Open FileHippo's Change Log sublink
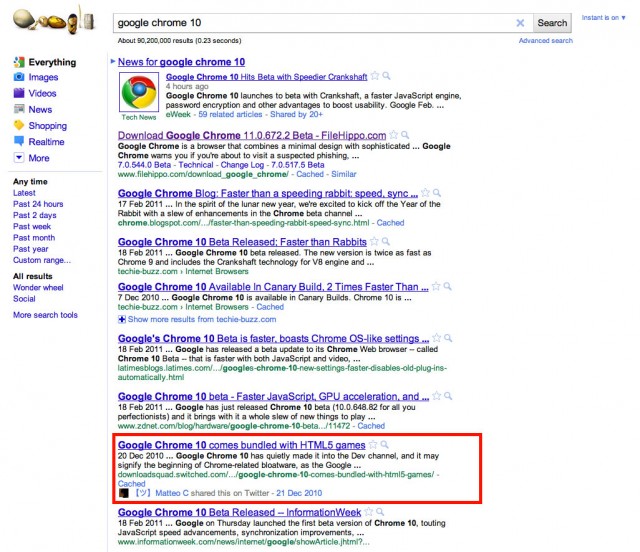640x552 pixels. (242, 165)
